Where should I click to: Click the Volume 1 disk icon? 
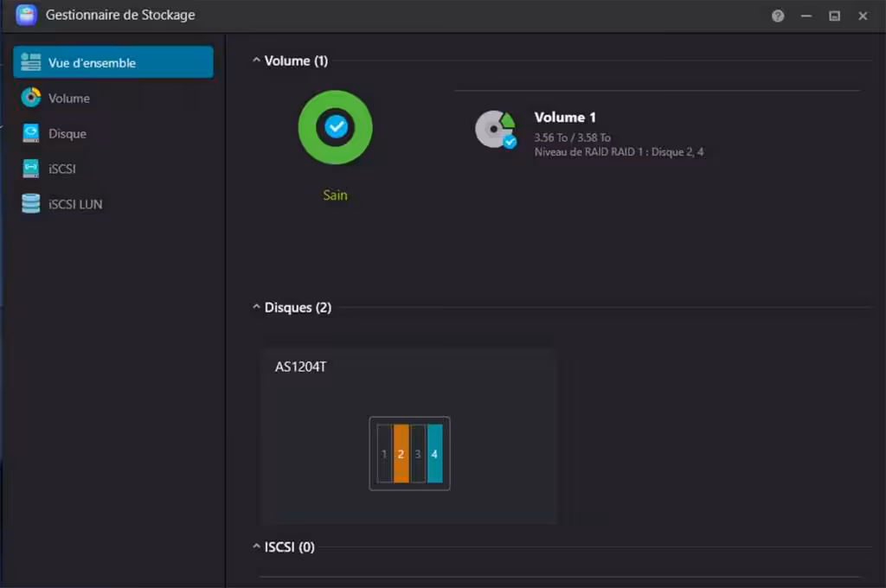pos(496,130)
